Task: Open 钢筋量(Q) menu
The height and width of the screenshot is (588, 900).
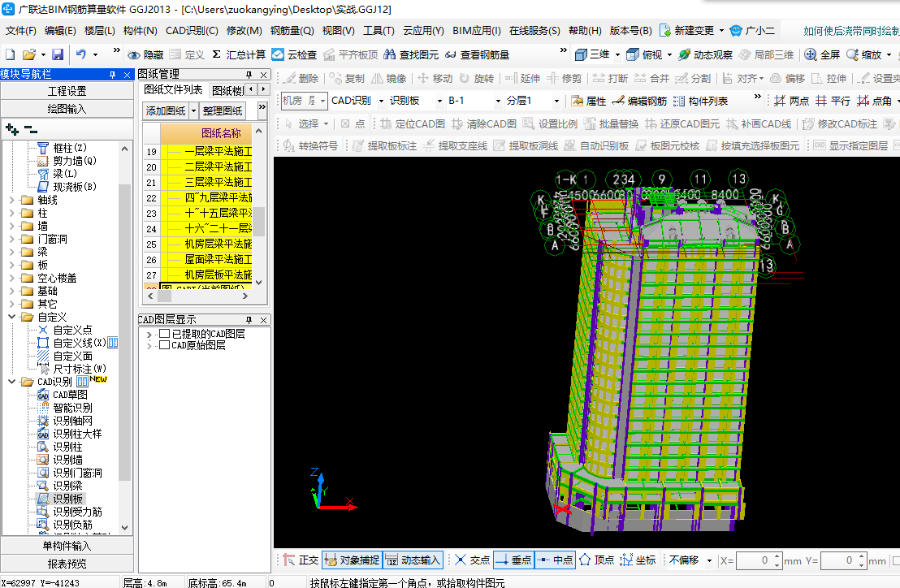Action: [292, 30]
